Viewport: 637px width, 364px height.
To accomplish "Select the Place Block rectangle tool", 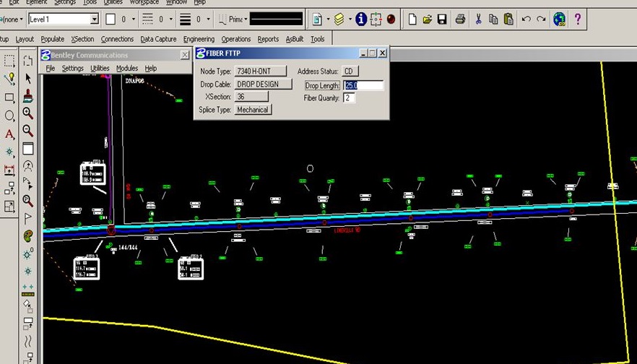I will pyautogui.click(x=9, y=97).
